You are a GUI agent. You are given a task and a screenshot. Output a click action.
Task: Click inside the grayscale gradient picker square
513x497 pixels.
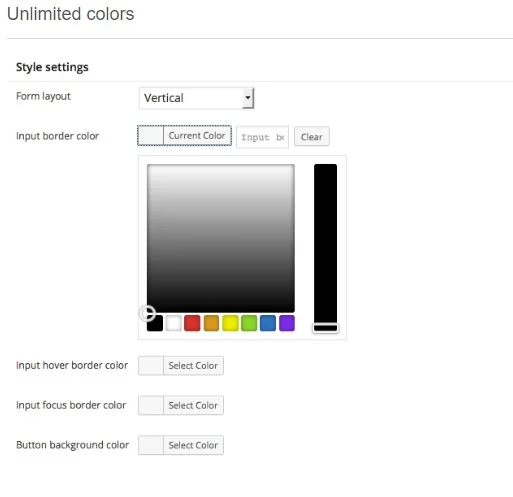pyautogui.click(x=221, y=238)
